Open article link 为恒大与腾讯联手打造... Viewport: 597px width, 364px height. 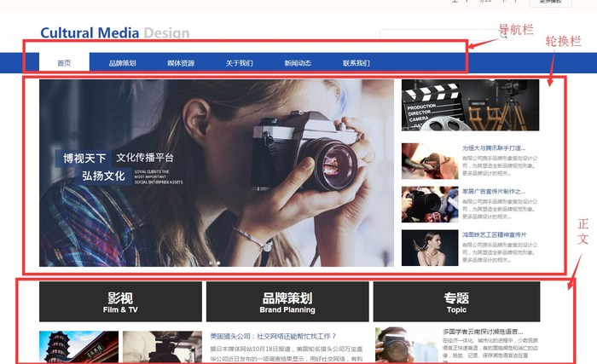pyautogui.click(x=494, y=147)
